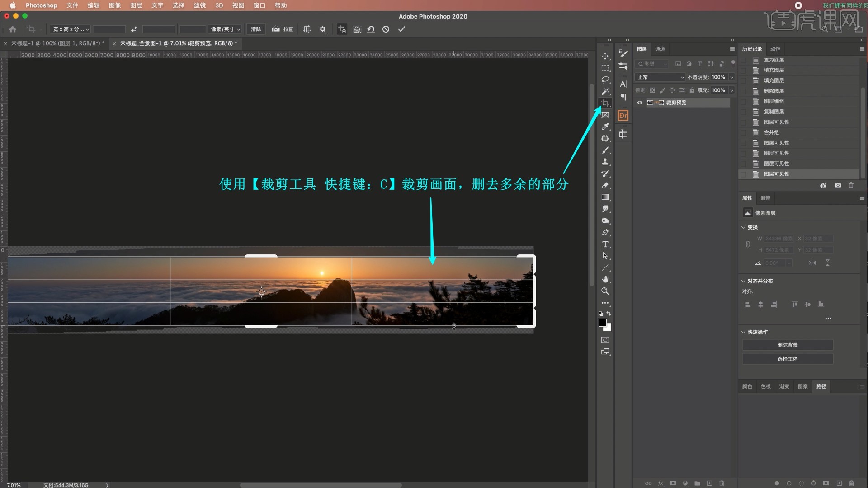Commit the crop with checkmark
Viewport: 868px width, 488px height.
pyautogui.click(x=401, y=29)
